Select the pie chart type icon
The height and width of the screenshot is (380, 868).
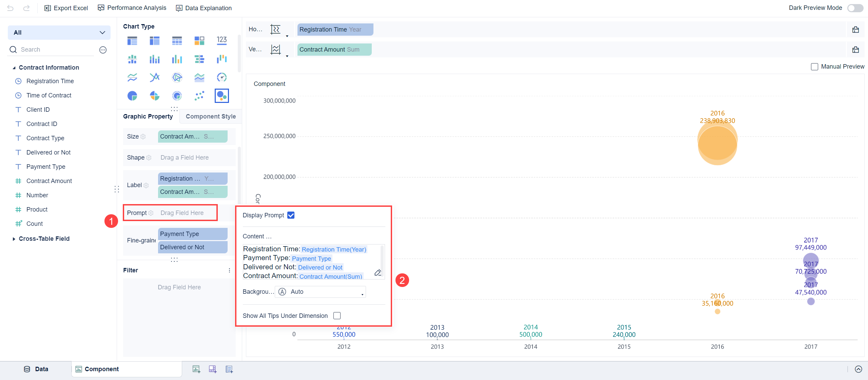pyautogui.click(x=132, y=96)
